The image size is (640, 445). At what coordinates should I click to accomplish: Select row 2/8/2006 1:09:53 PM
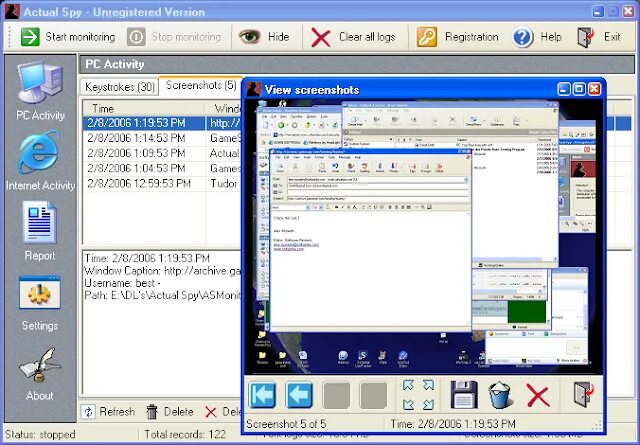click(x=162, y=153)
